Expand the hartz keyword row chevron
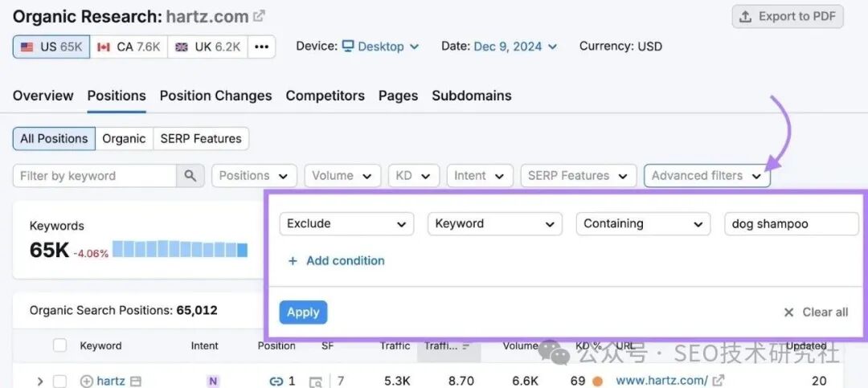868x388 pixels. click(39, 381)
